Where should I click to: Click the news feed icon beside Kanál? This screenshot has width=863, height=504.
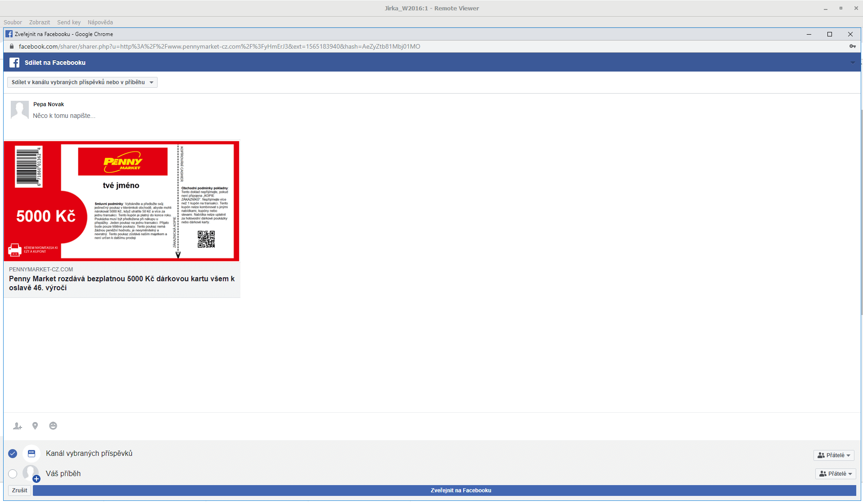[x=32, y=454]
